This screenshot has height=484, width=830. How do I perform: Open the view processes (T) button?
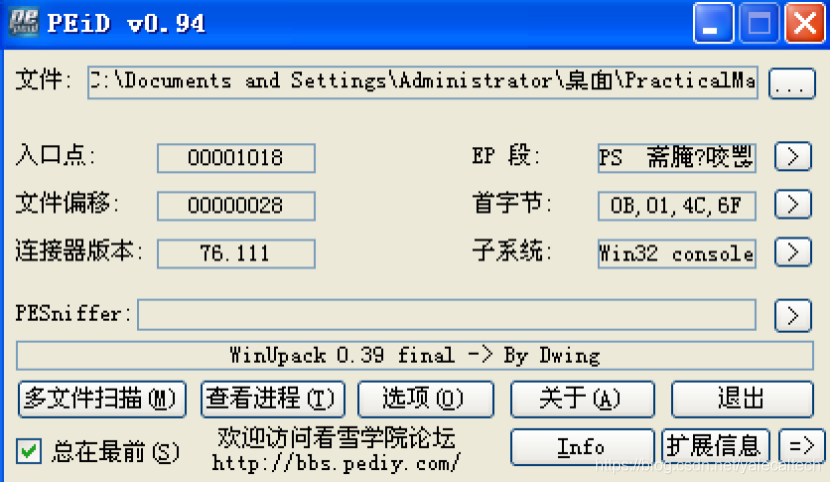coord(273,399)
